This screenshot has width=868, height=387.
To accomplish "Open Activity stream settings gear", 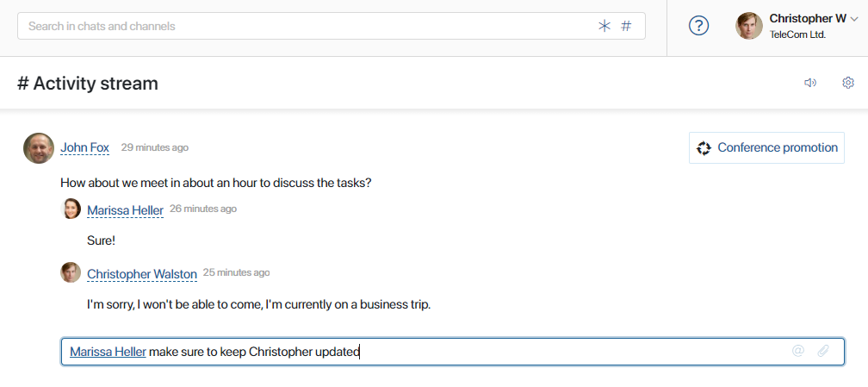I will pos(848,83).
